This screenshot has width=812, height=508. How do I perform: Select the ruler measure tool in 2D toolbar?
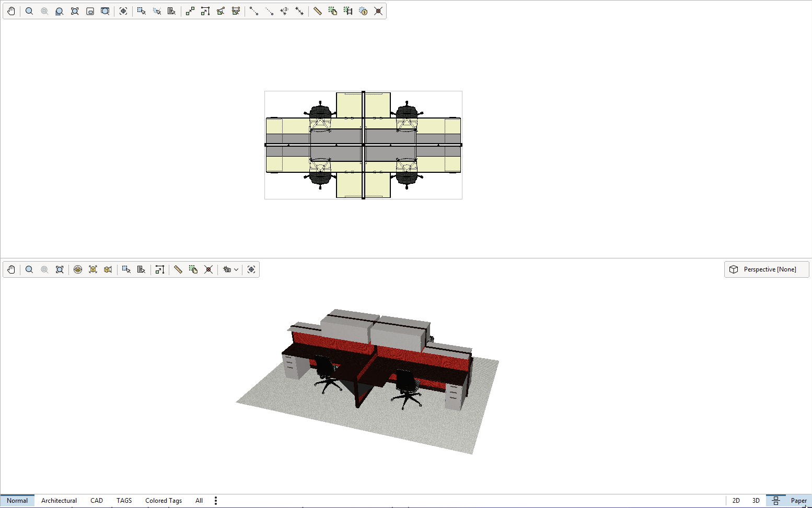point(318,11)
